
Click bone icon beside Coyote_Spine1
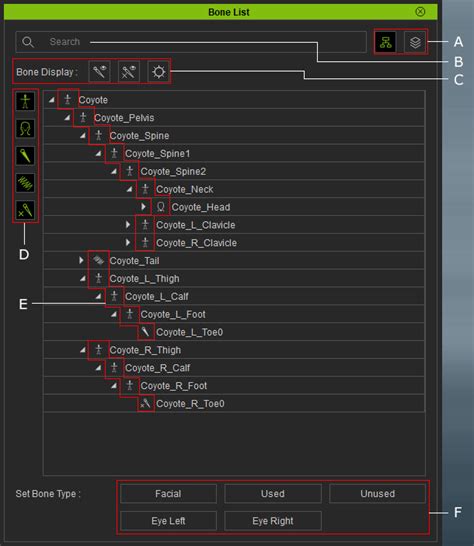114,153
